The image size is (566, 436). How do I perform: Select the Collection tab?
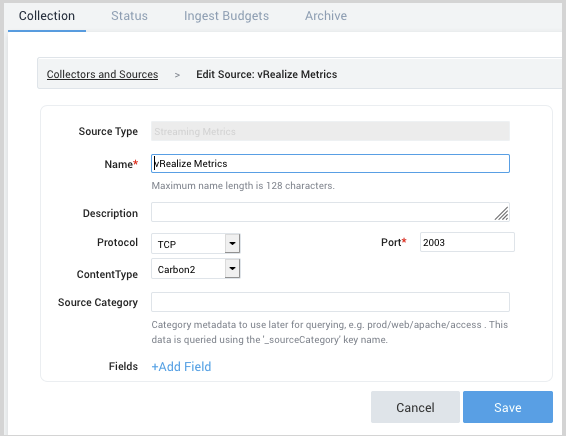pos(47,16)
